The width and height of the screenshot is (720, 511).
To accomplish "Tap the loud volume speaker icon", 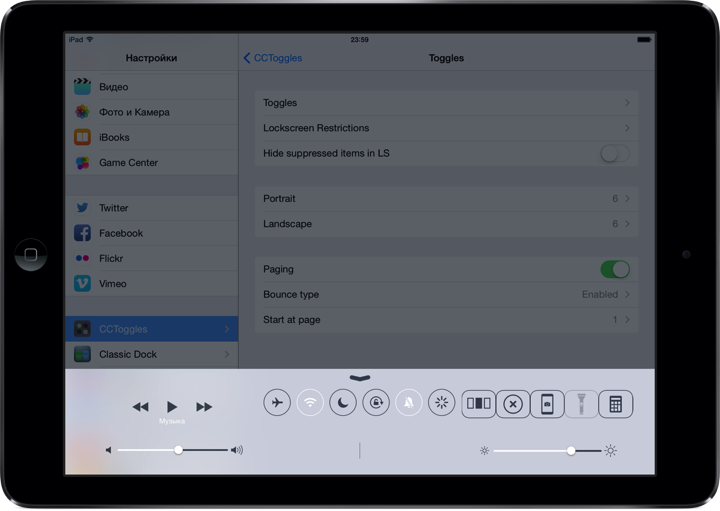I will click(x=237, y=450).
